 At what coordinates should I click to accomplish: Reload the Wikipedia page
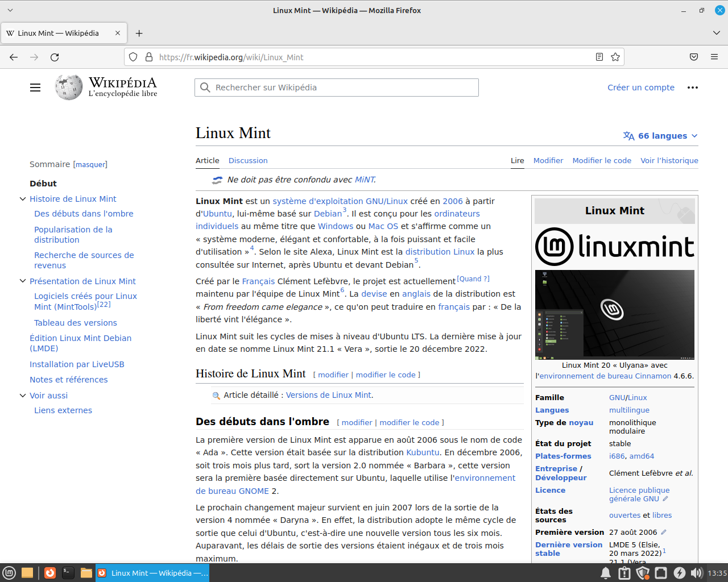point(55,57)
